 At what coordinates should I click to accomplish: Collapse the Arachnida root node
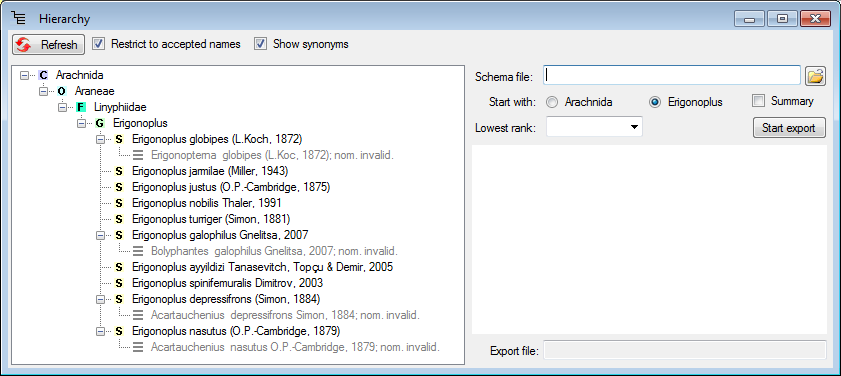pyautogui.click(x=24, y=76)
